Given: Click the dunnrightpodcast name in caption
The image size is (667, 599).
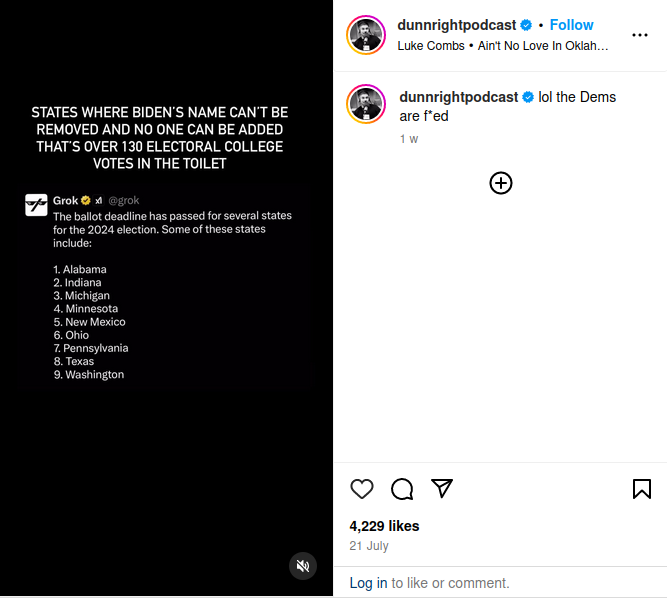Looking at the screenshot, I should (x=458, y=97).
